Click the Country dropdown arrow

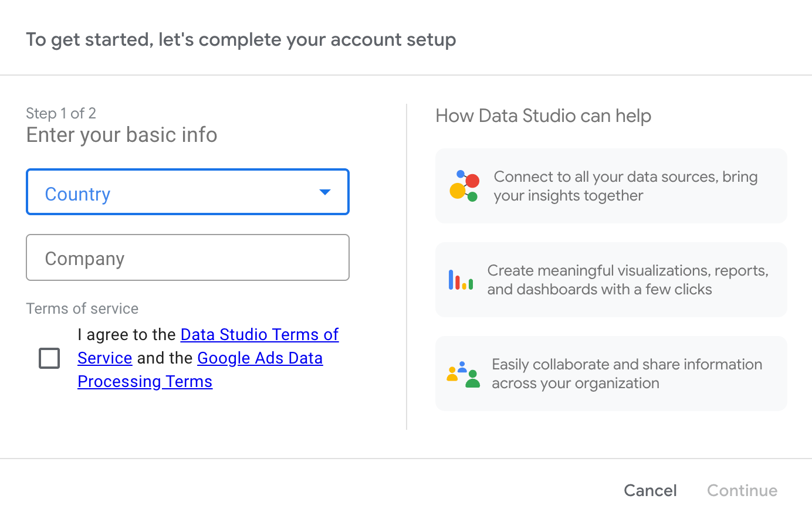pyautogui.click(x=325, y=192)
